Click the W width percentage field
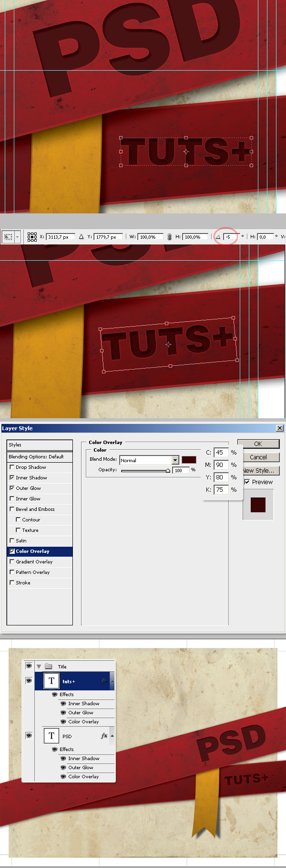 pos(150,237)
